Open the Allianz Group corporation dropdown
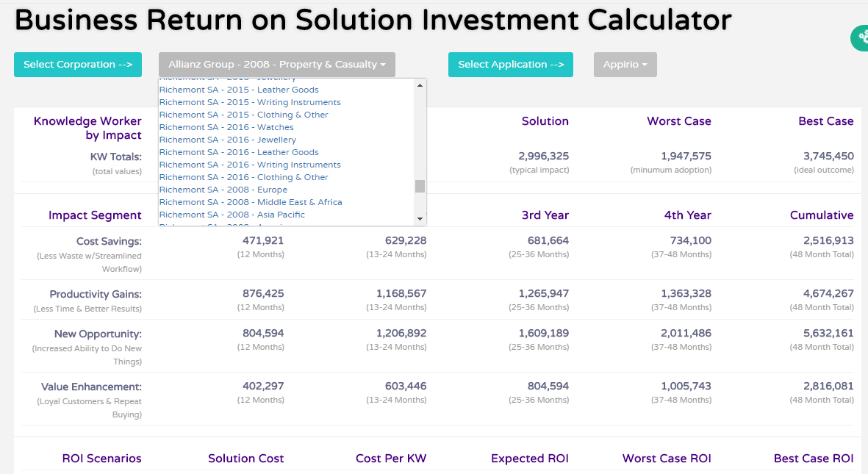The width and height of the screenshot is (868, 474). [x=277, y=65]
